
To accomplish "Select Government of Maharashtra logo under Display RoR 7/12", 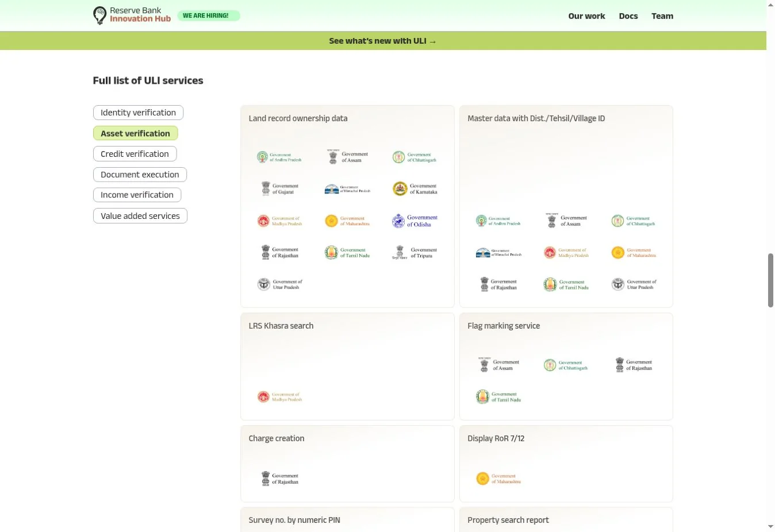I will tap(498, 479).
